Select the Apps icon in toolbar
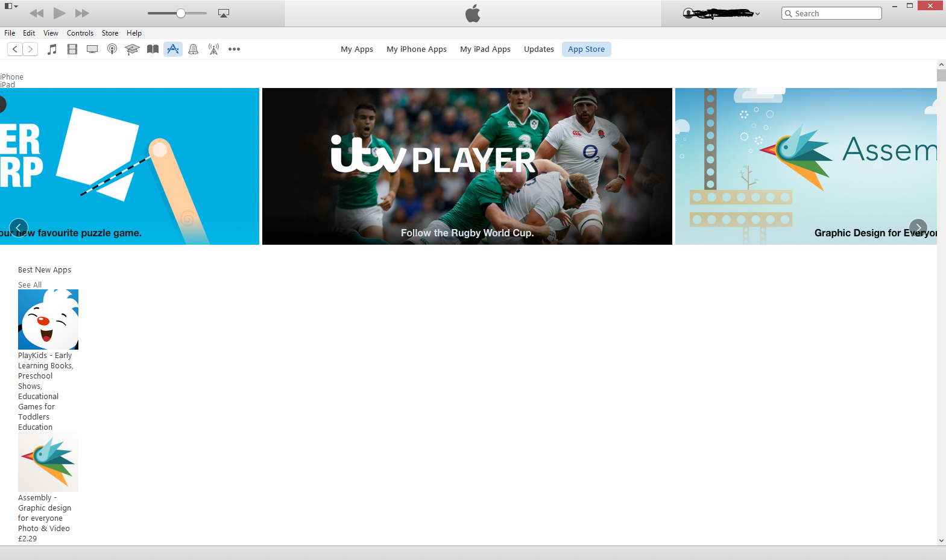946x560 pixels. pyautogui.click(x=173, y=49)
